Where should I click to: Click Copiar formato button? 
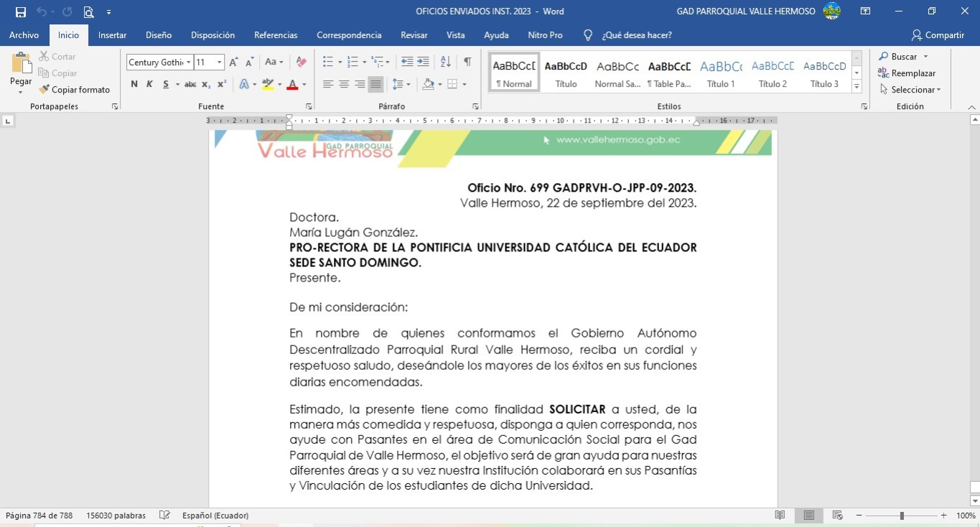click(x=75, y=90)
